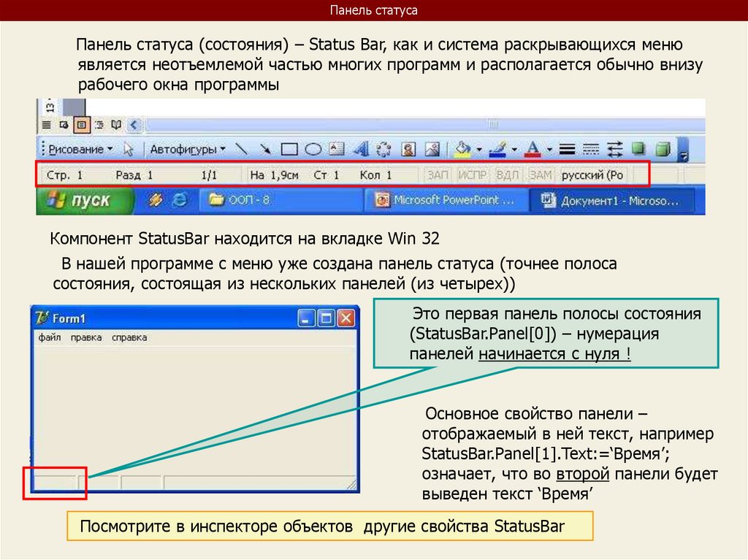Open the Line Color dropdown arrow
The height and width of the screenshot is (560, 748).
pyautogui.click(x=515, y=150)
